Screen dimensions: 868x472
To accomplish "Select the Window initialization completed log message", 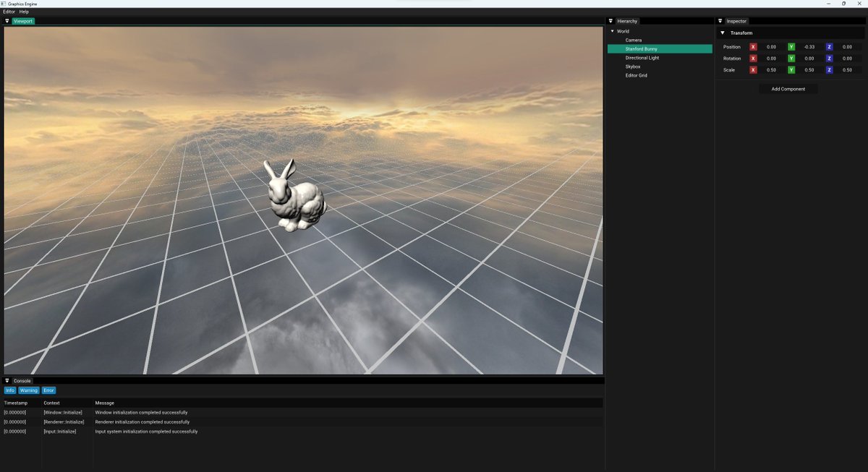I will point(141,412).
